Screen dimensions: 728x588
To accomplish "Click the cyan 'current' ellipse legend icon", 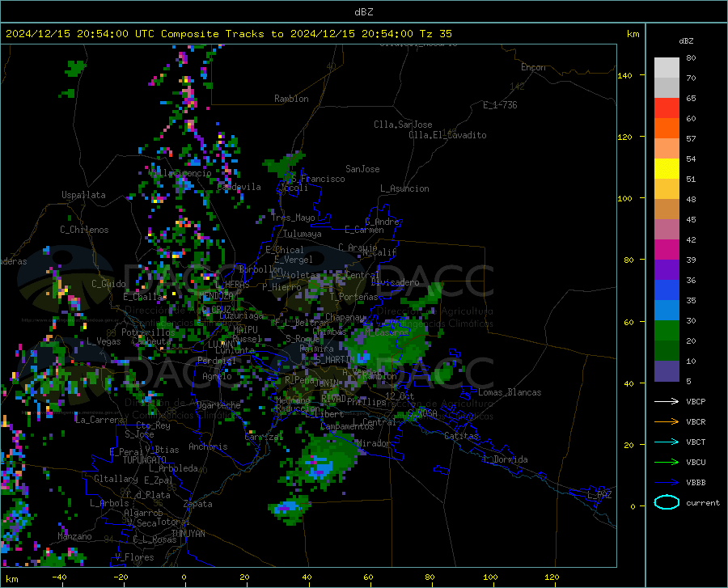I will (667, 502).
